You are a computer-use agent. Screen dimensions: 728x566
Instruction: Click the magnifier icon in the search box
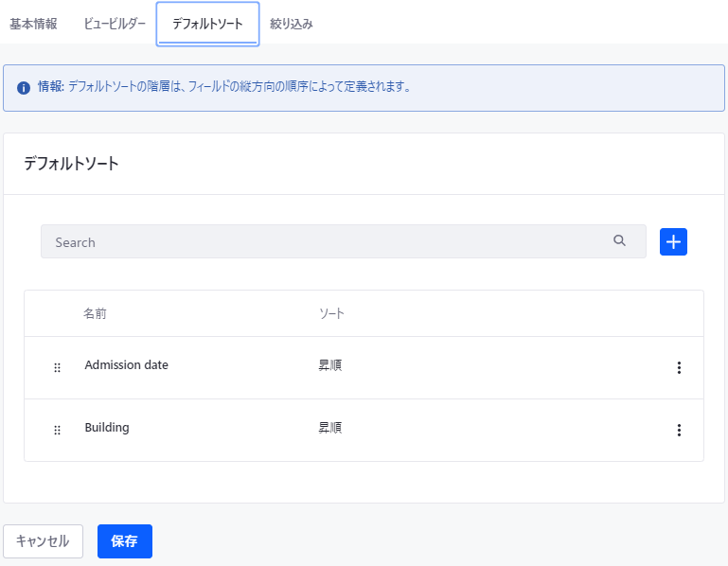pos(619,241)
